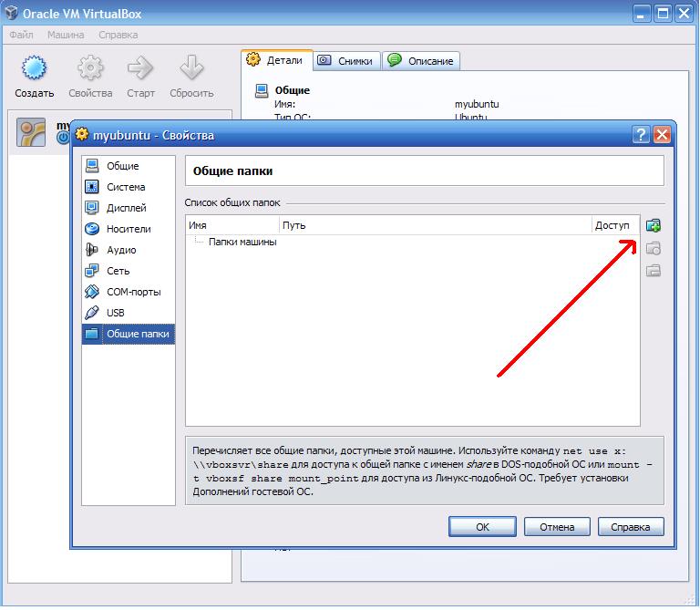Click the edit shared folder icon
Image resolution: width=700 pixels, height=610 pixels.
pyautogui.click(x=654, y=248)
